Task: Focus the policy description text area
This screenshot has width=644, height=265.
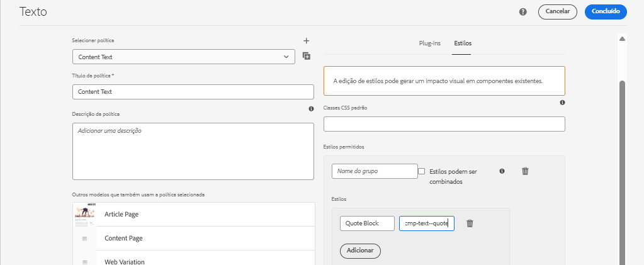Action: tap(193, 151)
